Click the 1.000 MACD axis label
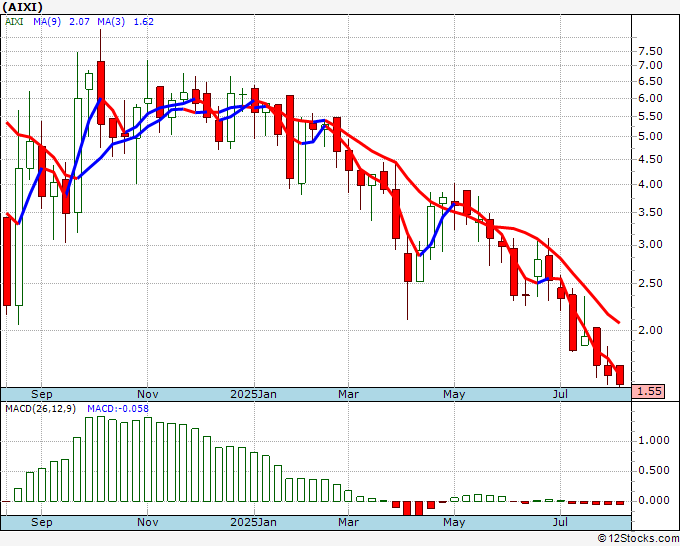Screen dimensions: 680x546 [x=654, y=441]
